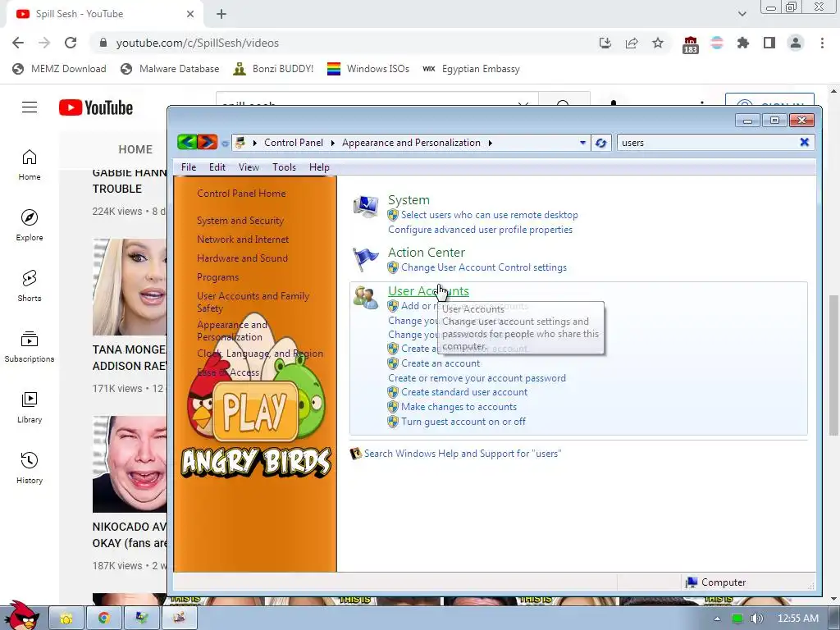Open Programs category
Screen dimensions: 840x630
(217, 277)
